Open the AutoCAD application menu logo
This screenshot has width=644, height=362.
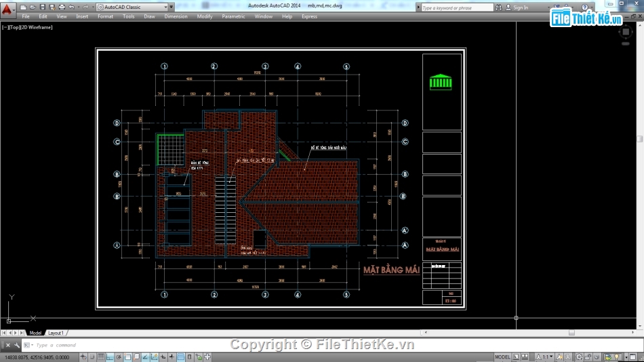7,9
